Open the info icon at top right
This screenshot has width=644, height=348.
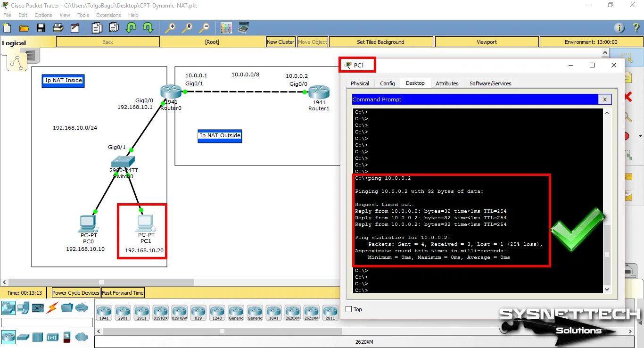click(619, 28)
